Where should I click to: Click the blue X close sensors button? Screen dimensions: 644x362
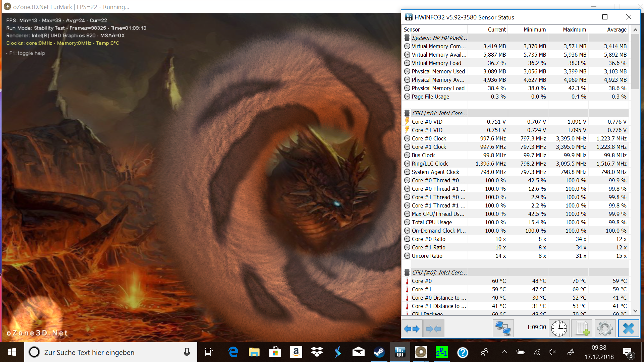point(628,328)
